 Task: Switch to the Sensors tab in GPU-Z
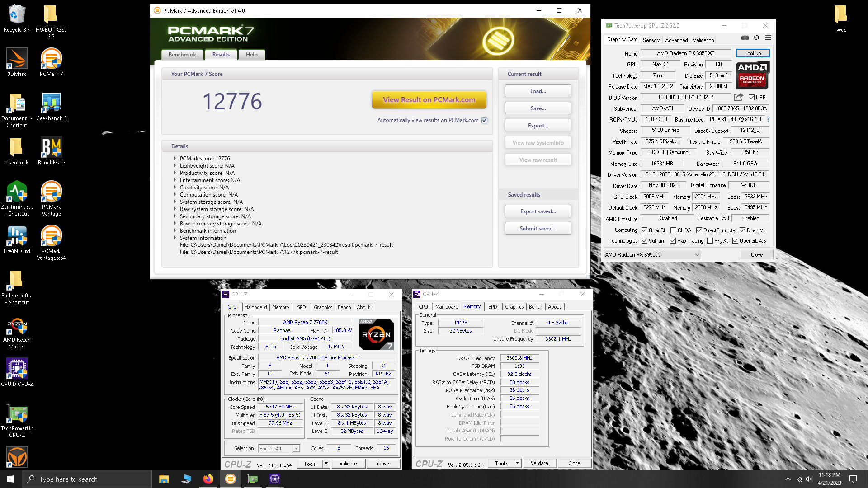pos(651,40)
